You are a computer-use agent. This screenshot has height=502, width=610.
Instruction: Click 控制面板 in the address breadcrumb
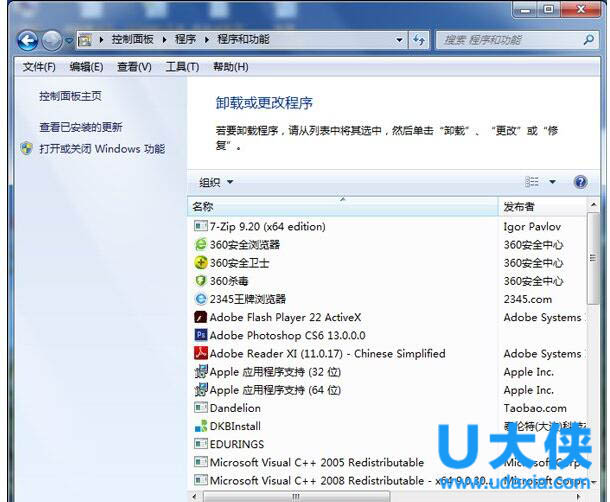coord(132,40)
